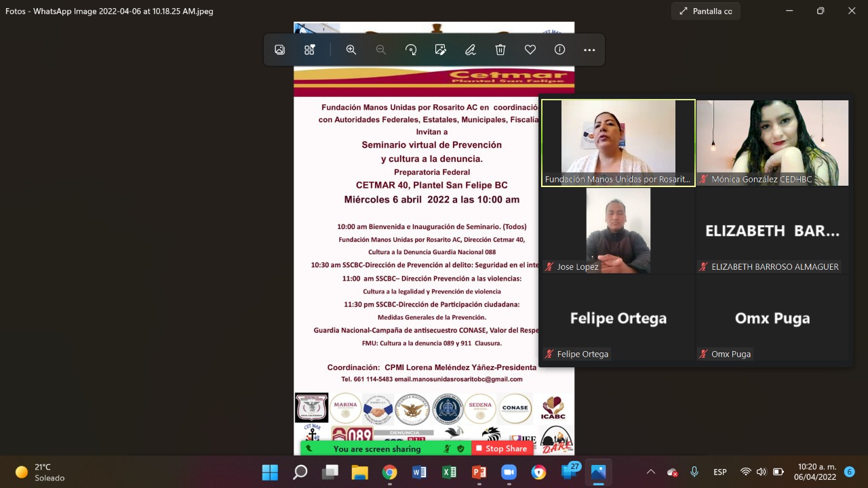Click muted mic icon beside Mónica González
The height and width of the screenshot is (488, 868).
[x=704, y=179]
